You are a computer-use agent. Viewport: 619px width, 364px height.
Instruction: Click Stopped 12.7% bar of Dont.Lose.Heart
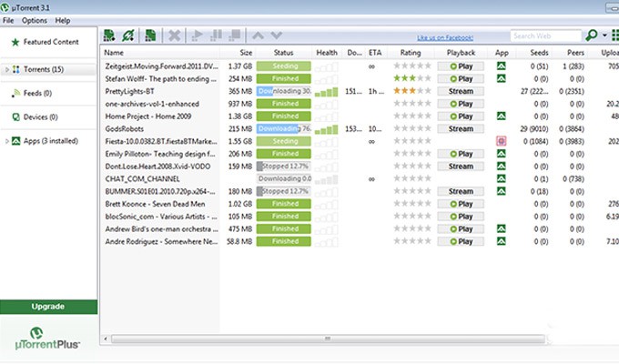coord(284,167)
